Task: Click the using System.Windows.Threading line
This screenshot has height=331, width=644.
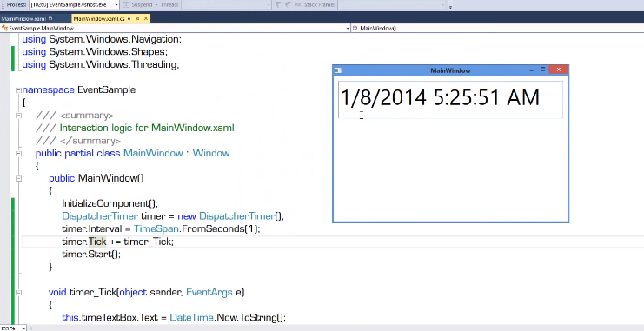Action: (x=101, y=65)
